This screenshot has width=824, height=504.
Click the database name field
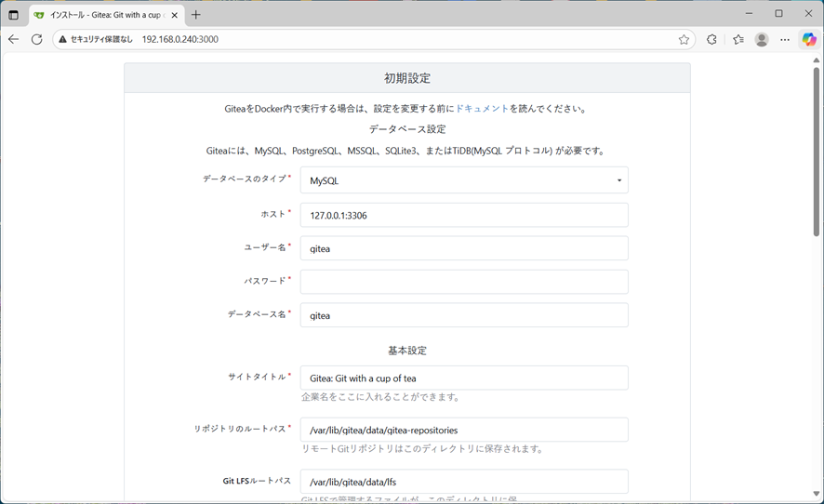coord(464,315)
